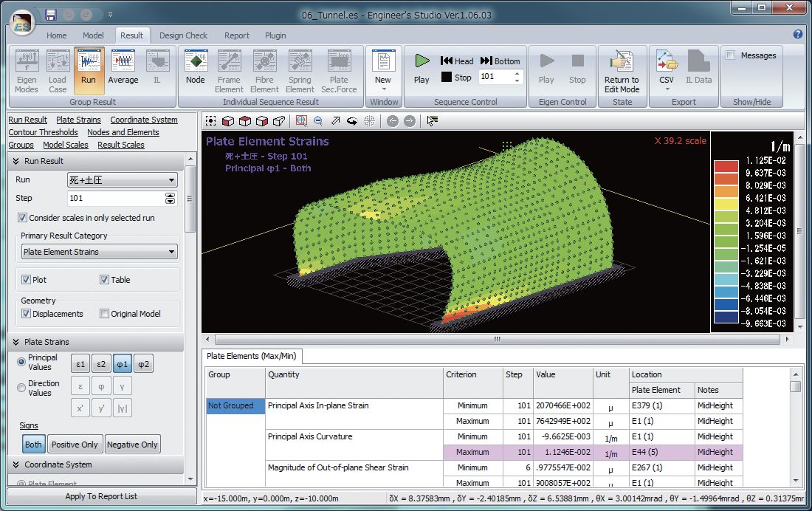Select the ε2 principal strain toggle

(101, 364)
